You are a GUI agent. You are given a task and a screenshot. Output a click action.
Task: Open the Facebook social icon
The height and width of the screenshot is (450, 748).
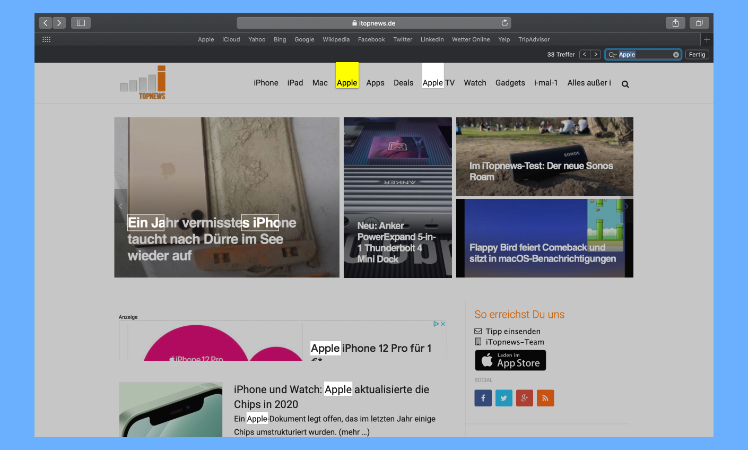click(x=483, y=398)
